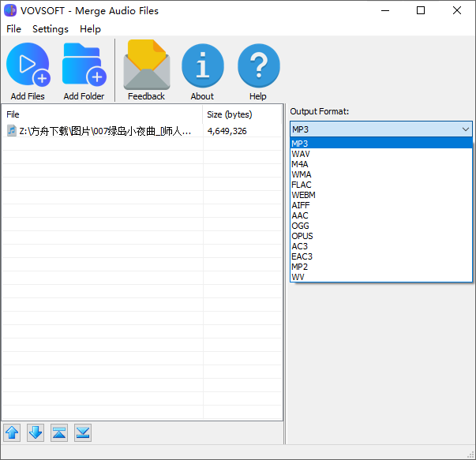Image resolution: width=476 pixels, height=460 pixels.
Task: Move selected file to top of list
Action: tap(59, 432)
